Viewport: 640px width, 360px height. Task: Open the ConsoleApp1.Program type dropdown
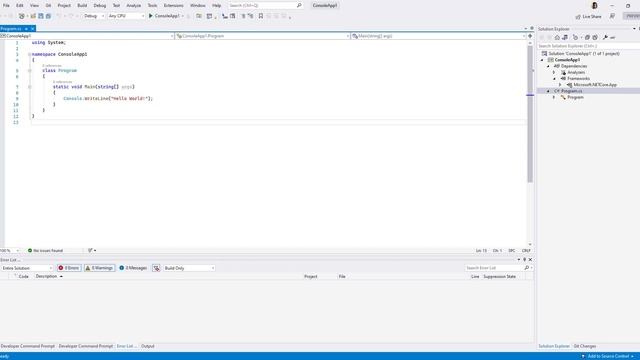tap(262, 36)
